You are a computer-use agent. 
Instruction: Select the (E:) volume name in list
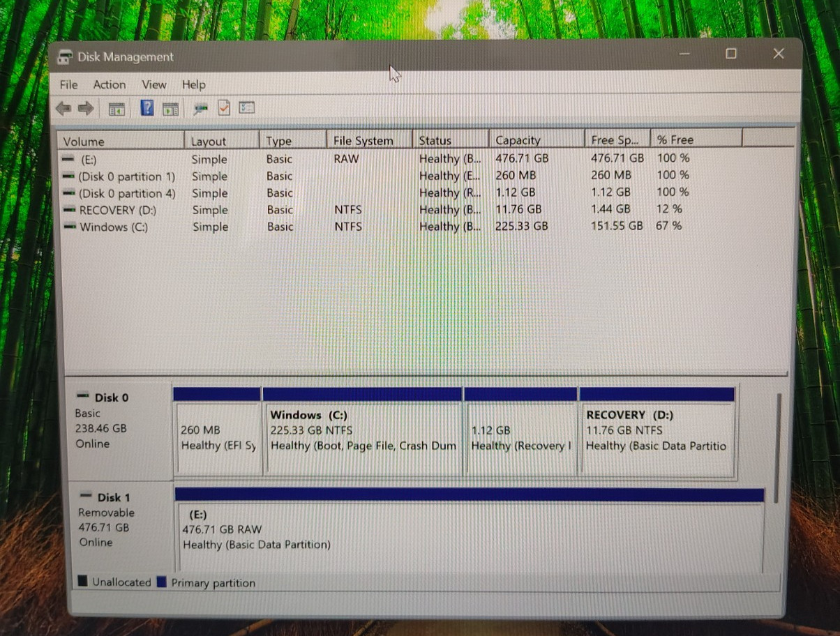tap(88, 159)
